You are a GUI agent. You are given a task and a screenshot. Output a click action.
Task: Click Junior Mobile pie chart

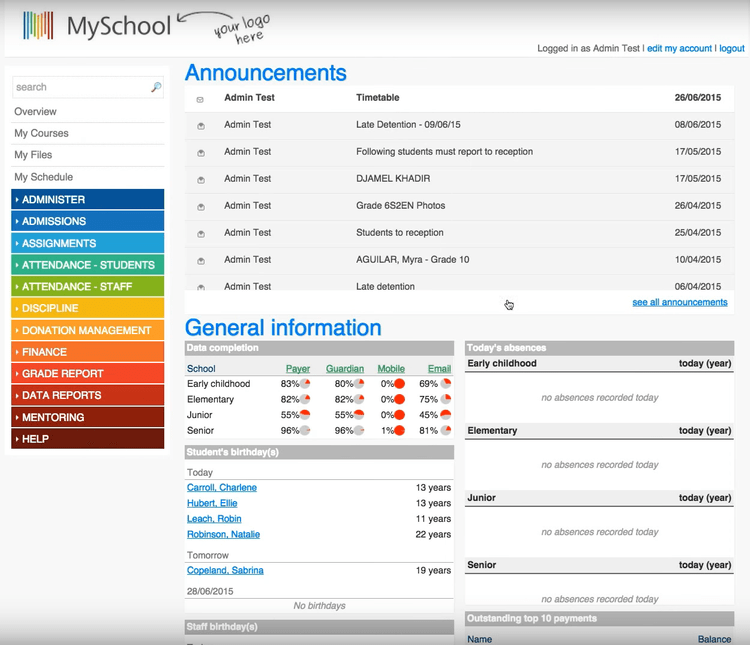pyautogui.click(x=399, y=415)
